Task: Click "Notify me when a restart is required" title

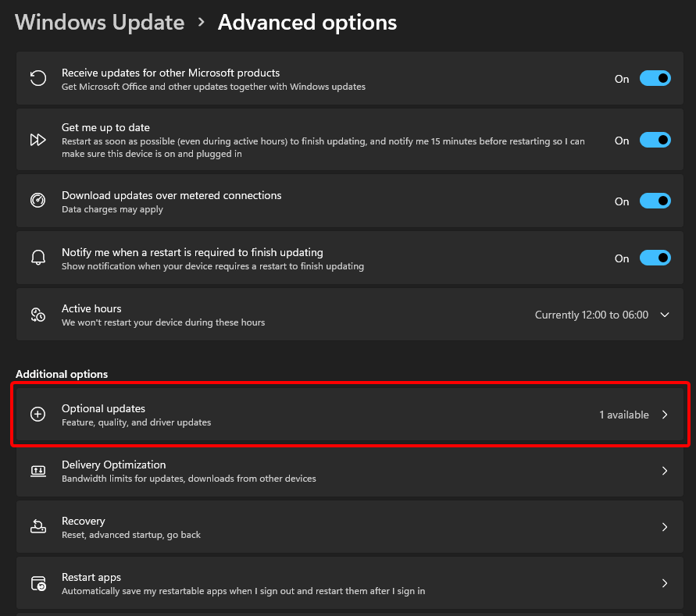Action: click(192, 252)
